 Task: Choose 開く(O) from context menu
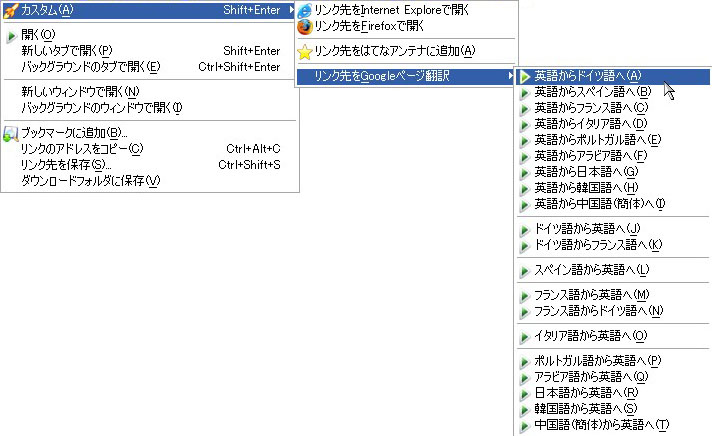point(149,35)
